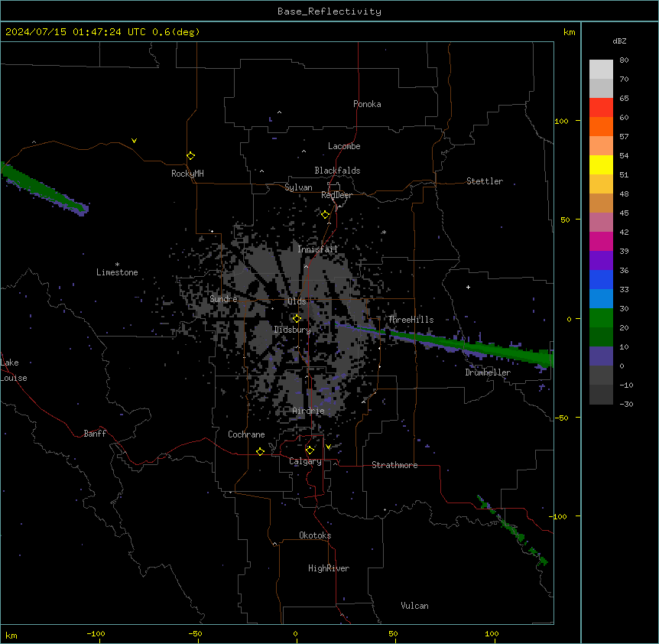Click the Limestone label

(117, 272)
